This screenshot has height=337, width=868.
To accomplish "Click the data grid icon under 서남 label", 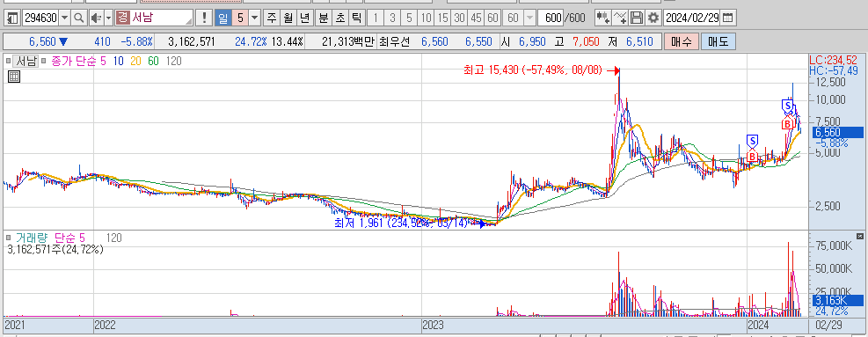I will point(14,77).
